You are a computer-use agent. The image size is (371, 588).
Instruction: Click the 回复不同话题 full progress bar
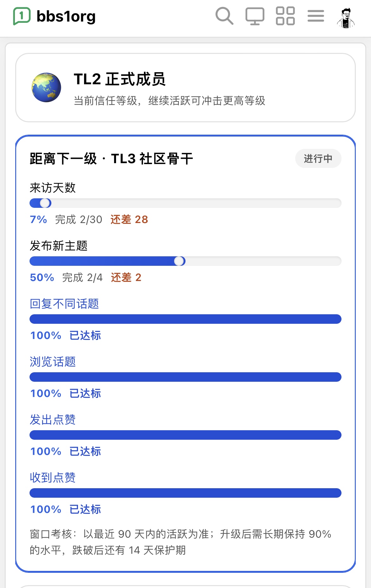[x=185, y=319]
